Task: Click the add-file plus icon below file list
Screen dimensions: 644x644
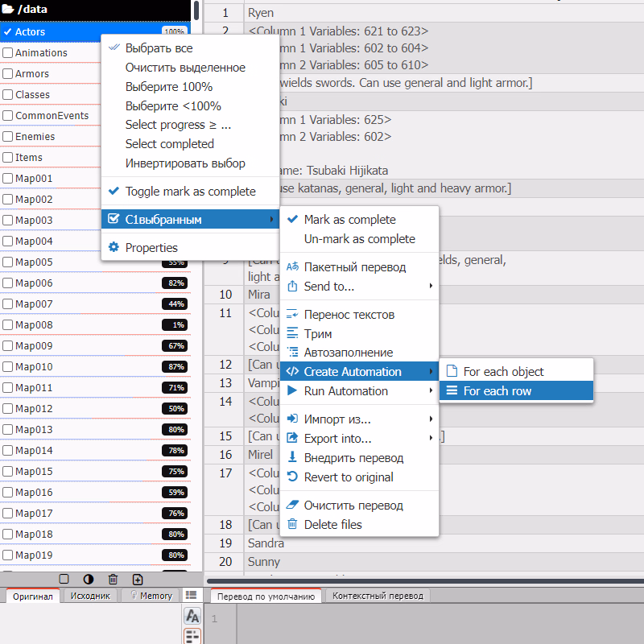Action: [x=138, y=580]
